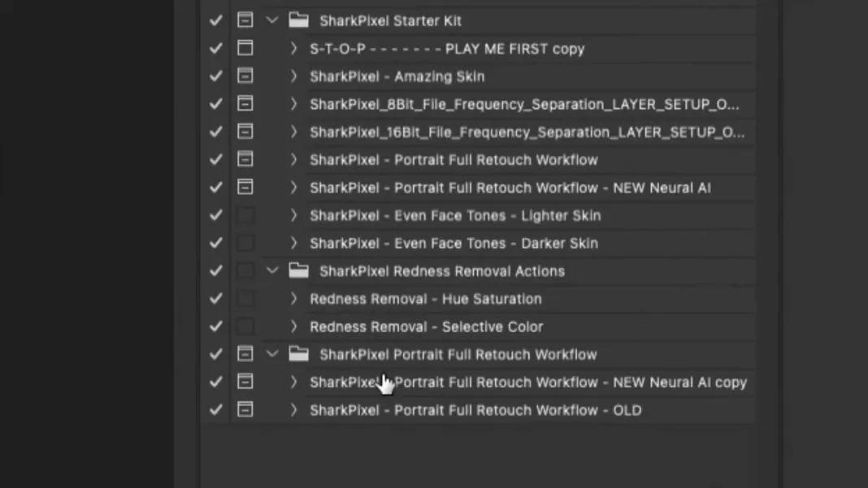The image size is (868, 488).
Task: Expand NEW Neural AI copy action
Action: 293,382
